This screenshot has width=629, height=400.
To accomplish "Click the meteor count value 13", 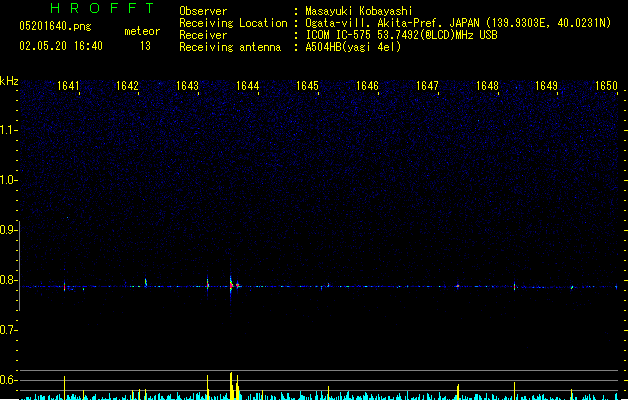I will (x=145, y=46).
